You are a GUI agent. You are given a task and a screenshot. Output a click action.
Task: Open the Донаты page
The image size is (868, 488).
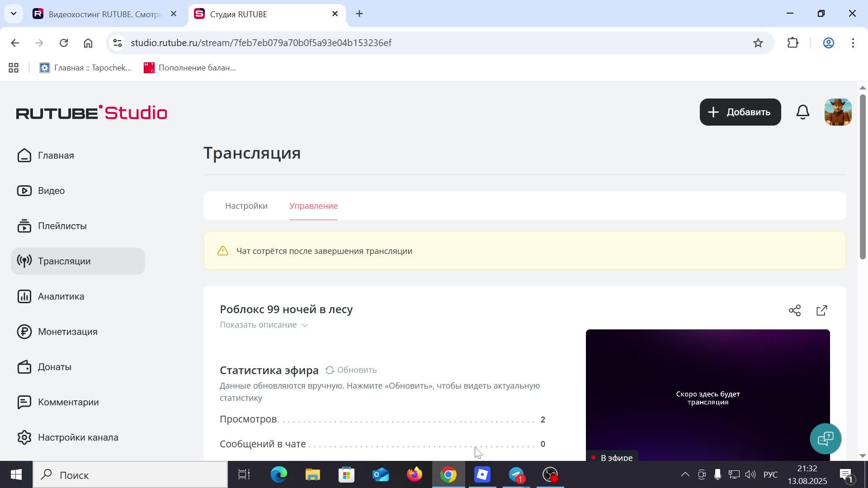[55, 366]
